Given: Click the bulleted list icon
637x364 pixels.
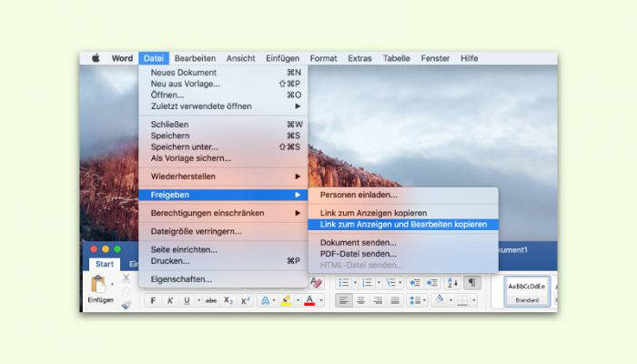Looking at the screenshot, I should [x=344, y=282].
